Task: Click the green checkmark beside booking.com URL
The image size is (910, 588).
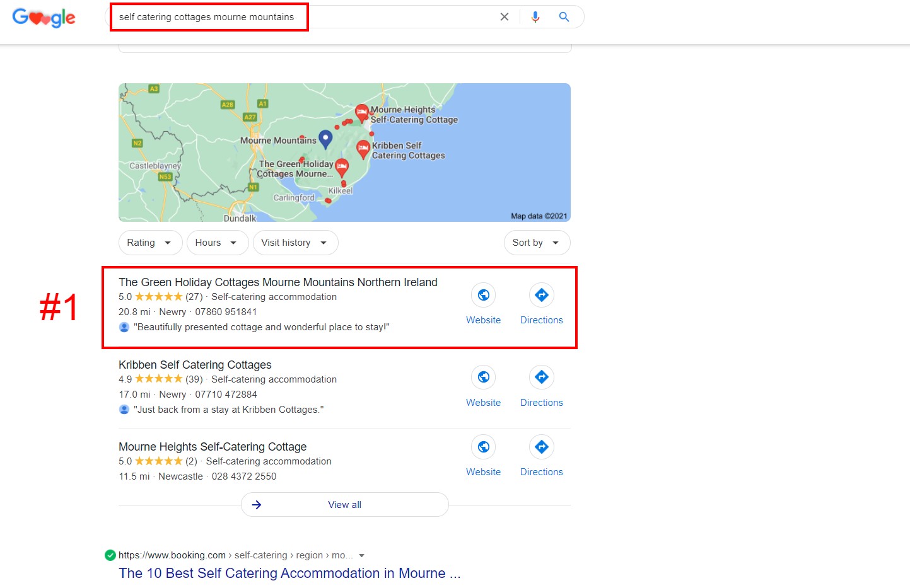Action: (x=110, y=555)
